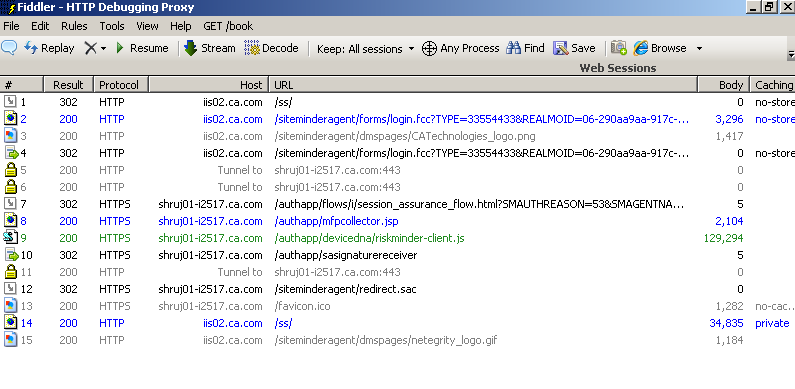
Task: Sort by the Host column header
Action: pyautogui.click(x=209, y=85)
